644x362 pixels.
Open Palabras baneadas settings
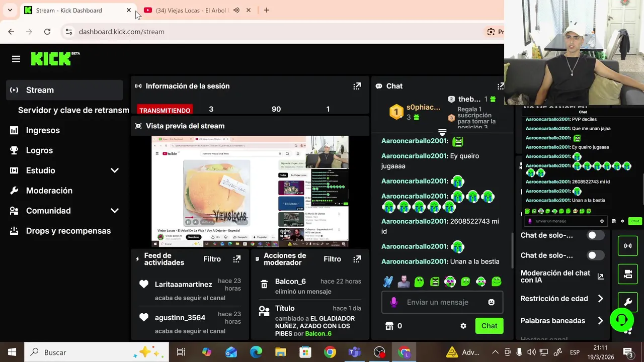[x=562, y=321]
